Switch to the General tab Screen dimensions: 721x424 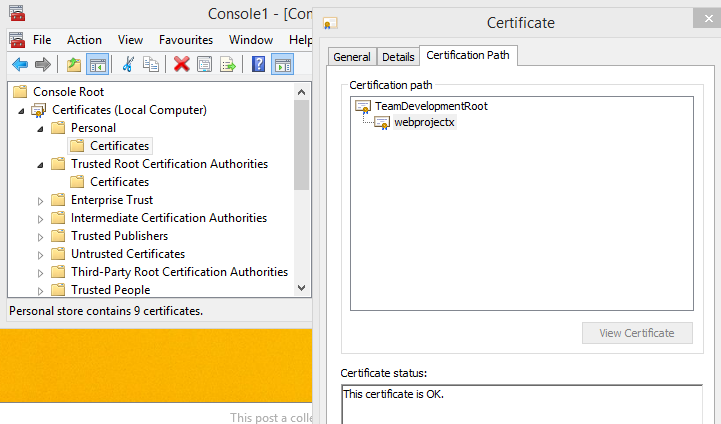[x=352, y=57]
